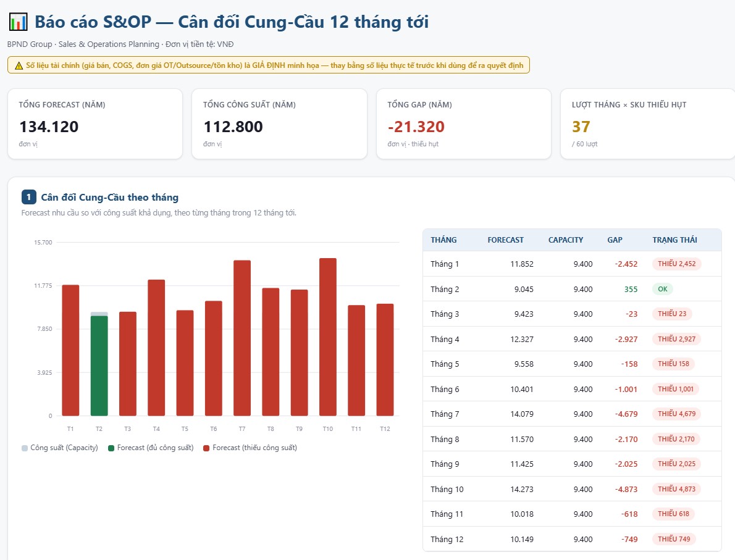Click the red T12 bar in the chart
Image resolution: width=735 pixels, height=560 pixels.
385,359
